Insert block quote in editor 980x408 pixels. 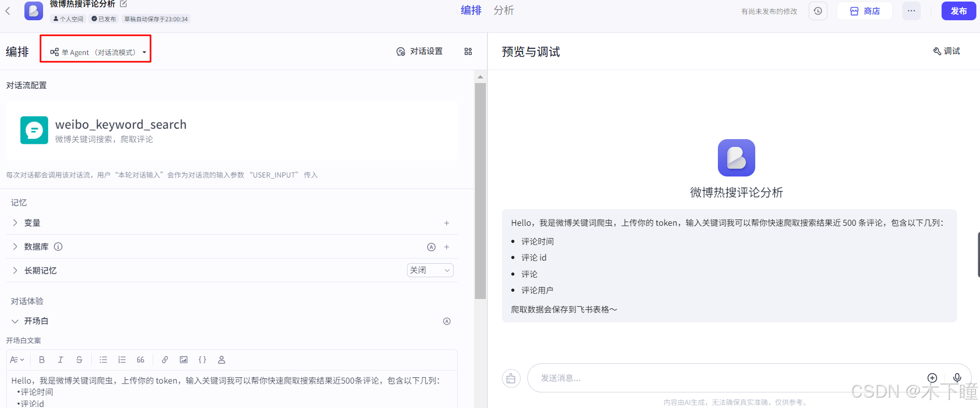pos(141,360)
